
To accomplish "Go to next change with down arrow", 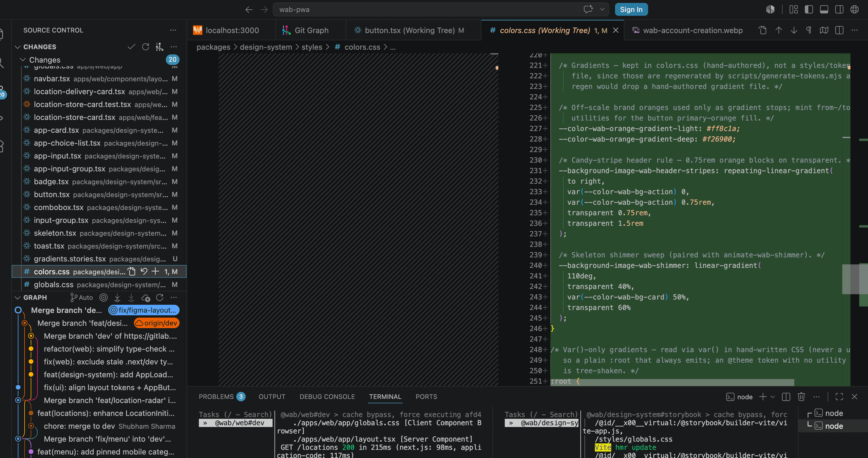I will (x=794, y=30).
